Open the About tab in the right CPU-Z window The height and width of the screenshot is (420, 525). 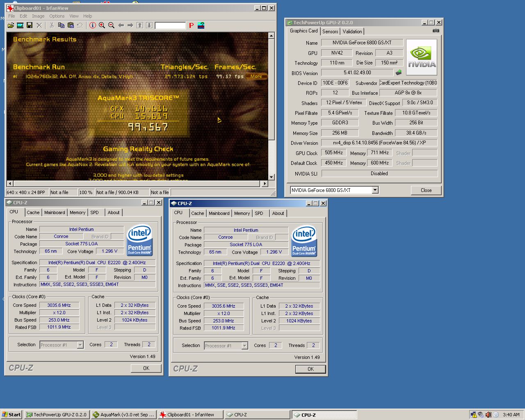coord(278,213)
